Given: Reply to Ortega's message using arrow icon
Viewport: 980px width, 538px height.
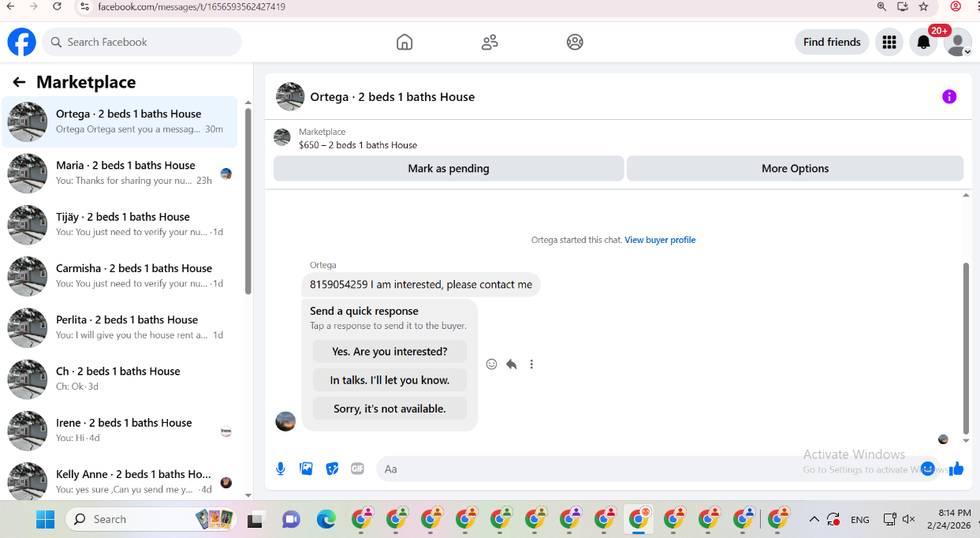Looking at the screenshot, I should tap(511, 364).
